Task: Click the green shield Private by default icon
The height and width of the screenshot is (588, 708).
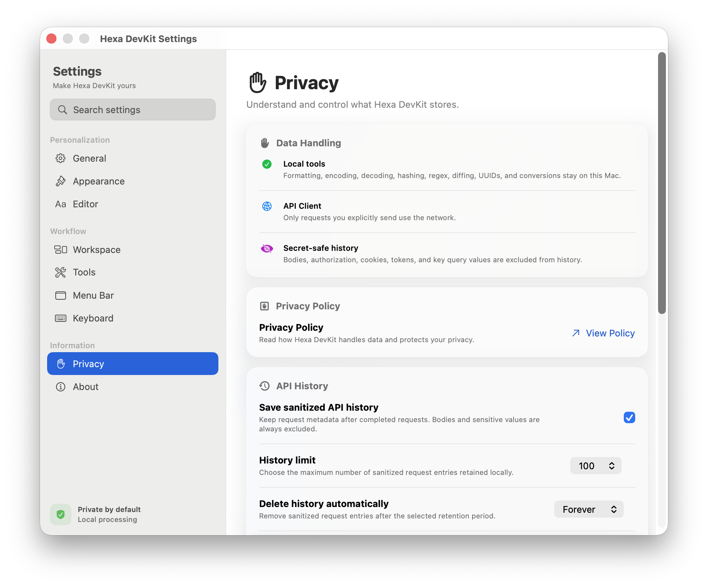Action: [61, 514]
